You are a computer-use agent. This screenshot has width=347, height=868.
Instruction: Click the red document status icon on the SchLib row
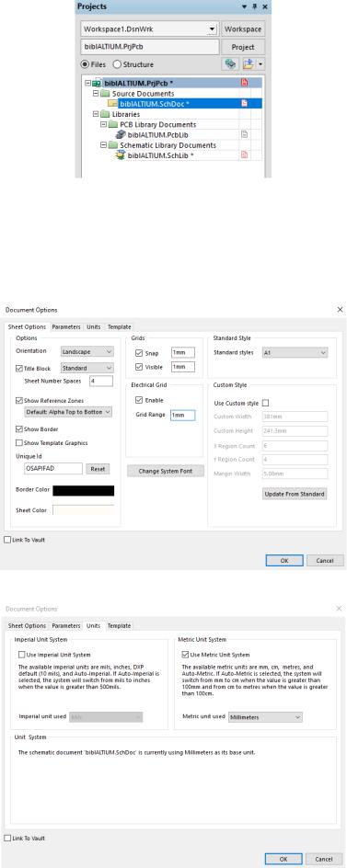coord(244,155)
